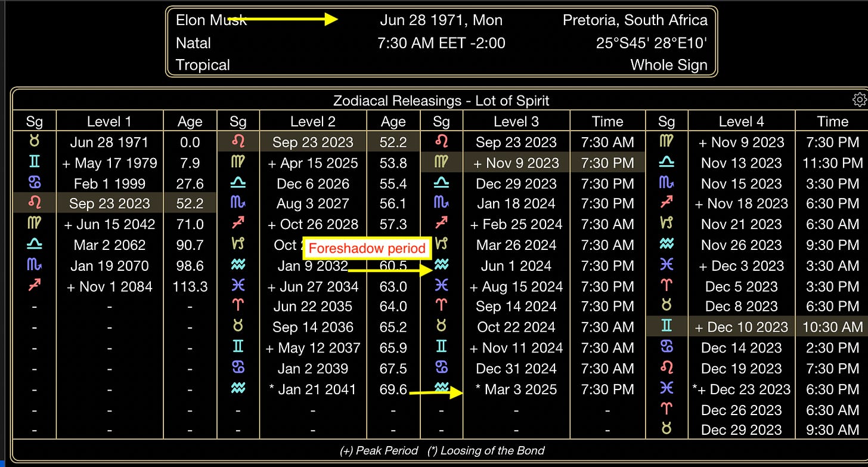Screen dimensions: 868x467
Task: Select Sagittarius glyph beside + Nov 1 2084
Action: 34,286
